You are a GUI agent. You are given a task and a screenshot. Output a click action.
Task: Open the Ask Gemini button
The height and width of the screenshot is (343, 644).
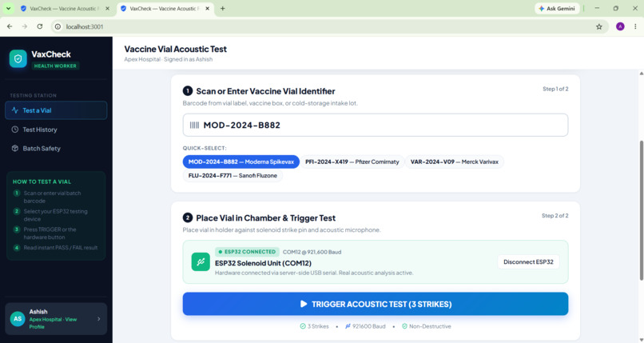(557, 8)
